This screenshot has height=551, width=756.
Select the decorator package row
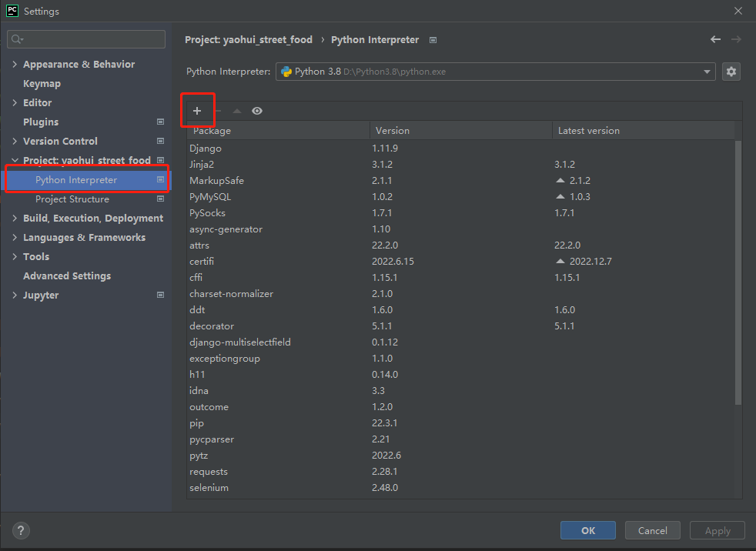tap(461, 326)
